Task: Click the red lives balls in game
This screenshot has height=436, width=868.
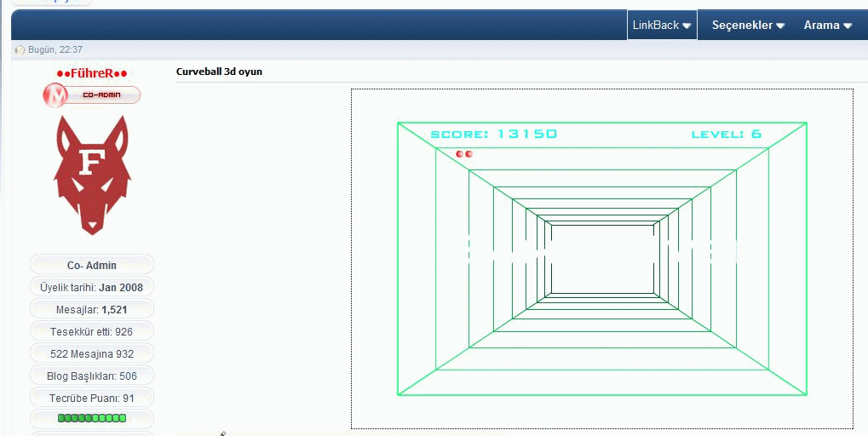Action: 464,154
